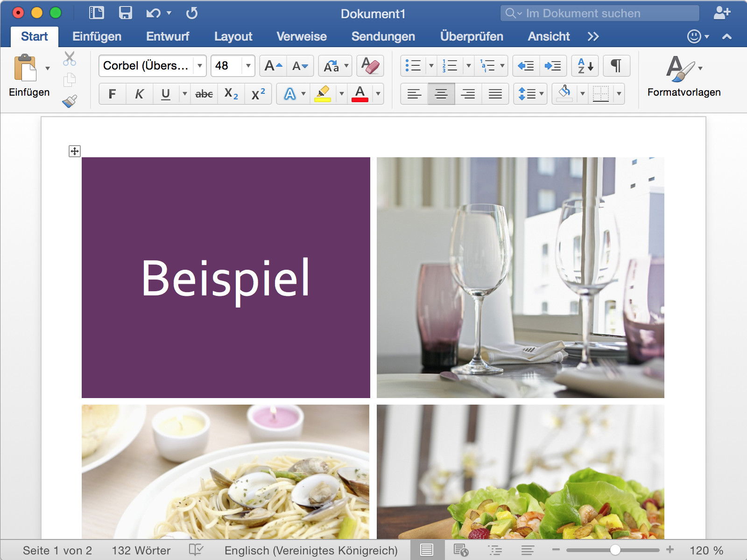Open the borders dropdown arrow
The image size is (747, 560).
point(619,94)
